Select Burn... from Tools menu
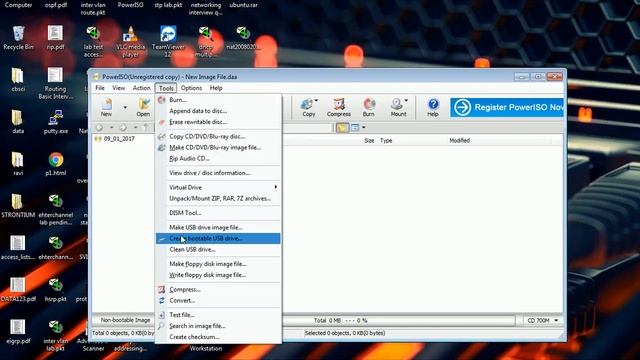640x360 pixels. (x=218, y=100)
